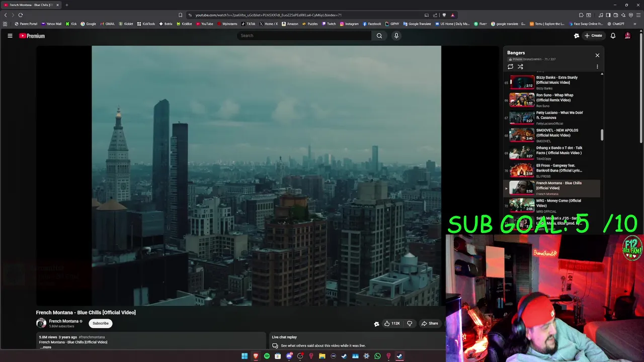This screenshot has width=644, height=362.
Task: Open Yahoo Mail bookmark
Action: [x=51, y=24]
